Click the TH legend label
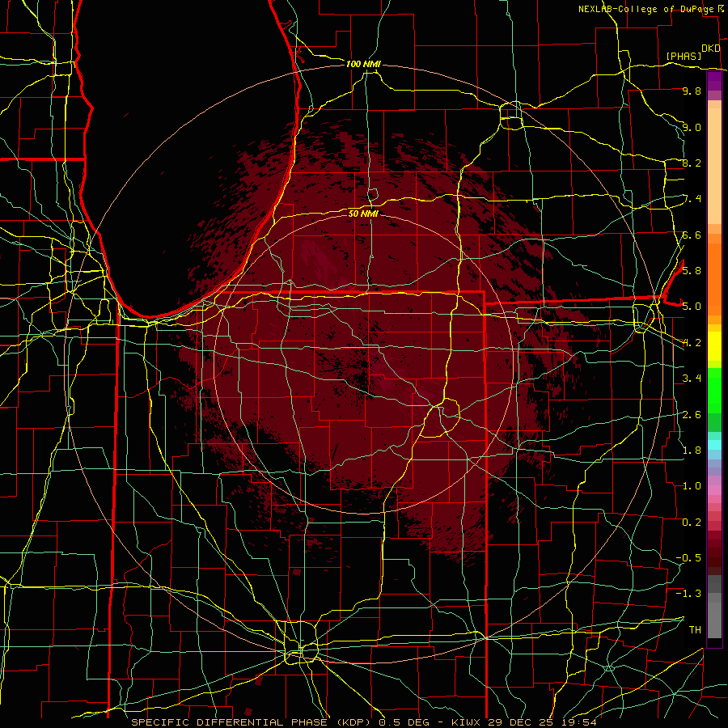The height and width of the screenshot is (728, 728). (695, 629)
